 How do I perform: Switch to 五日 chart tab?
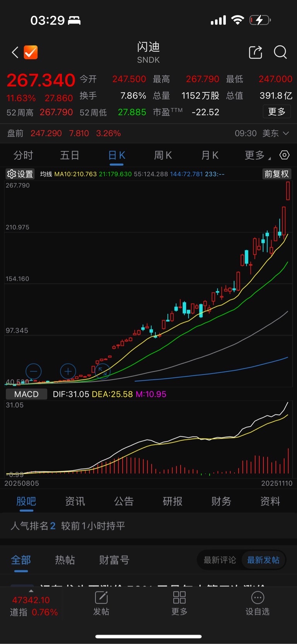click(x=70, y=155)
